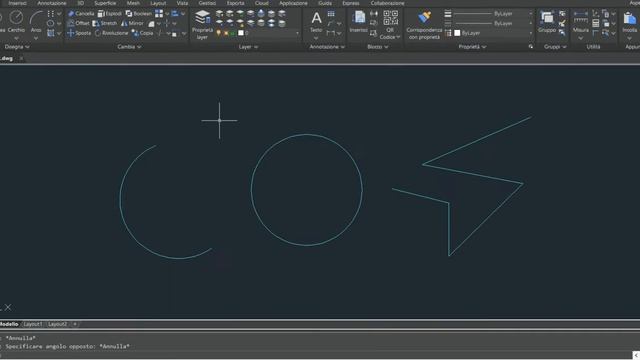
Task: Open the Collaborazione ribbon tab
Action: coord(387,3)
